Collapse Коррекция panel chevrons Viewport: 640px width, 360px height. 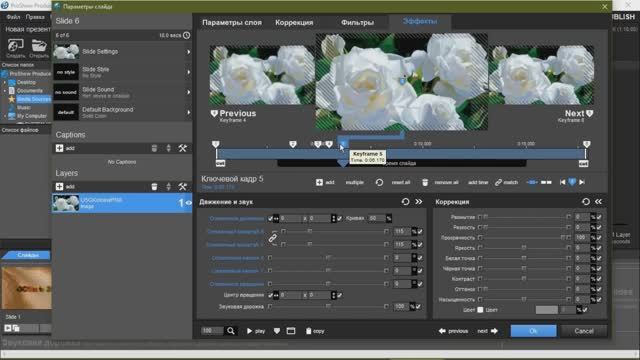coord(599,202)
